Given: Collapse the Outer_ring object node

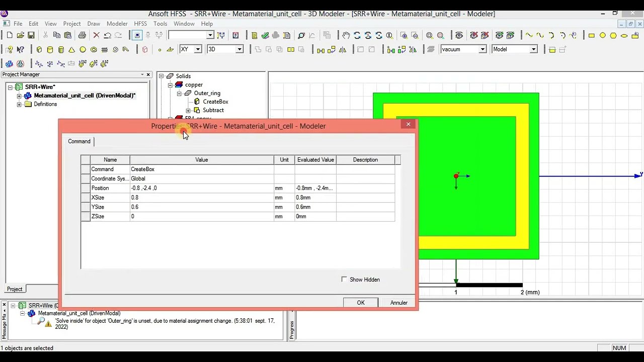Looking at the screenshot, I should click(x=179, y=94).
